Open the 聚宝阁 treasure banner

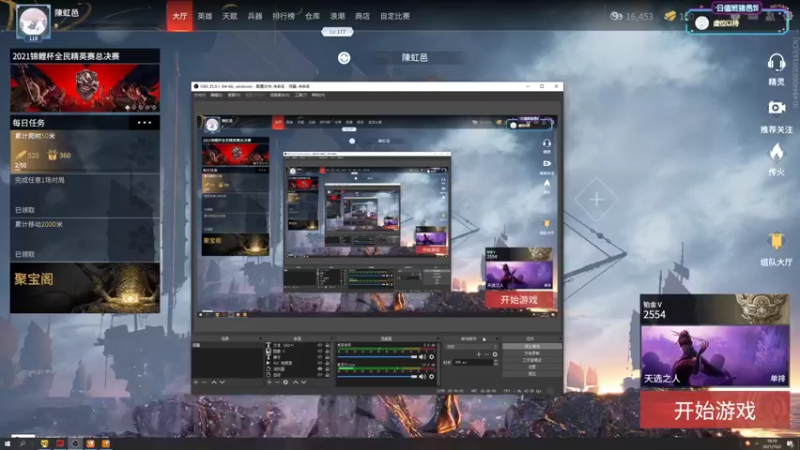click(x=85, y=288)
